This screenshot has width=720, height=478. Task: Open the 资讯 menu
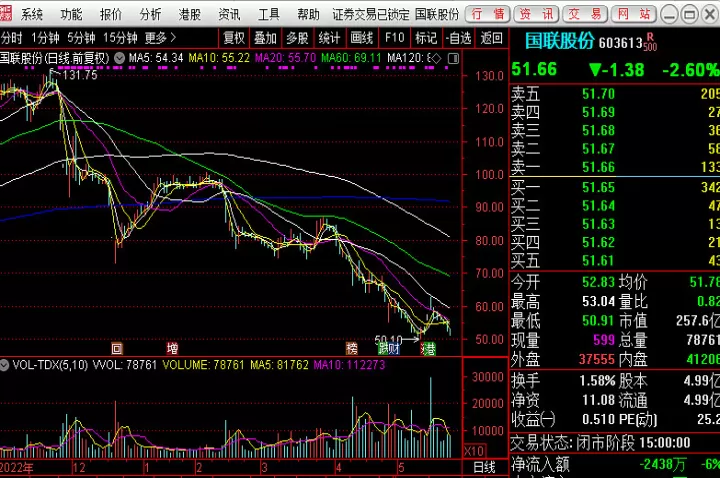[x=229, y=15]
